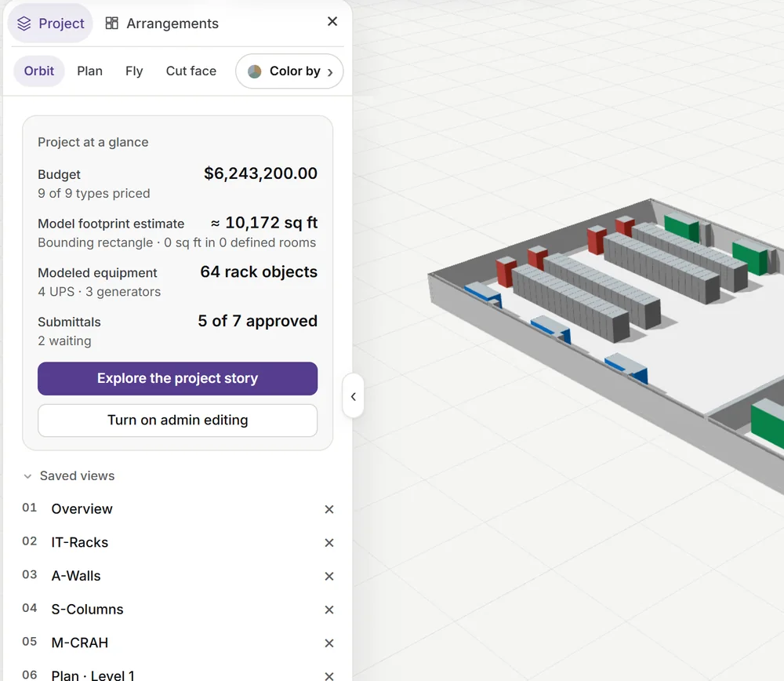This screenshot has width=784, height=681.
Task: Click the 'Project at a glance' heading
Action: pos(93,143)
